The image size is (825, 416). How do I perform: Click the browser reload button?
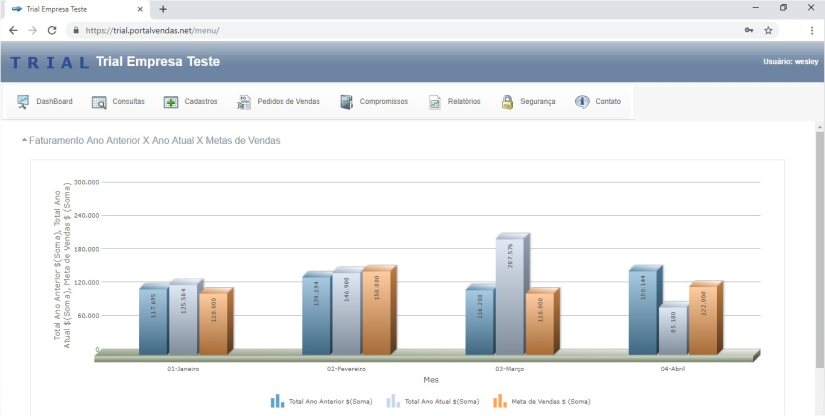point(52,30)
